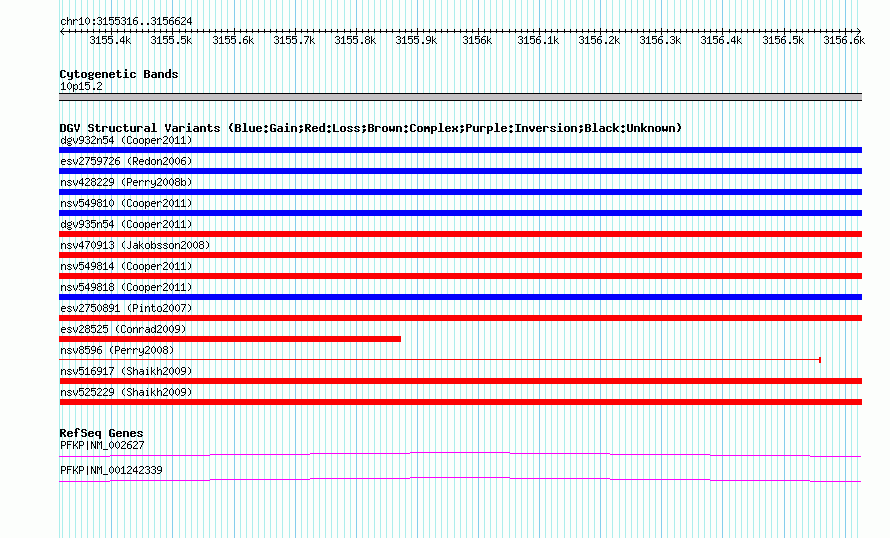Click the 3156.3k ruler tick label

(660, 40)
